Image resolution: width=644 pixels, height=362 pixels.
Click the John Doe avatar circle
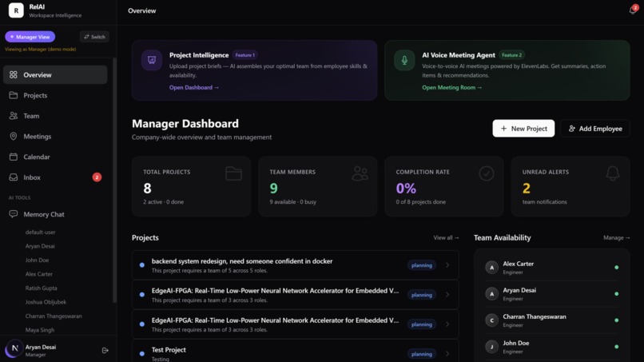pyautogui.click(x=491, y=347)
